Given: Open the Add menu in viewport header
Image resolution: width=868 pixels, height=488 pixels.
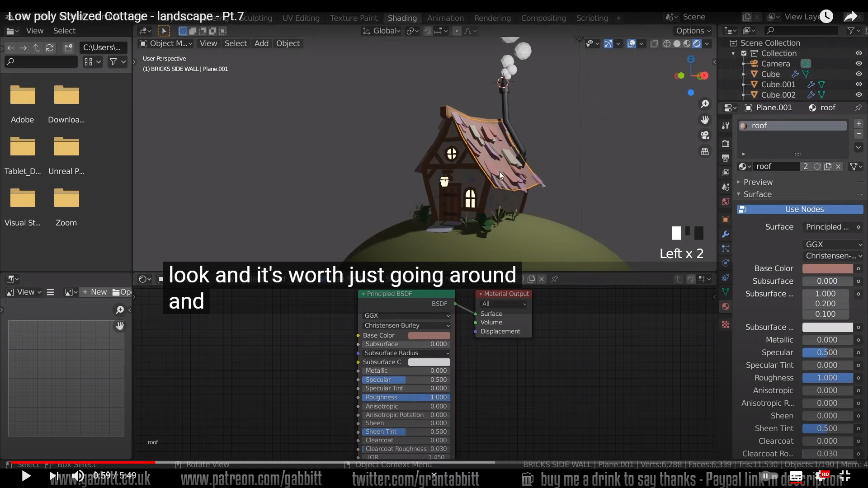Looking at the screenshot, I should (x=261, y=43).
